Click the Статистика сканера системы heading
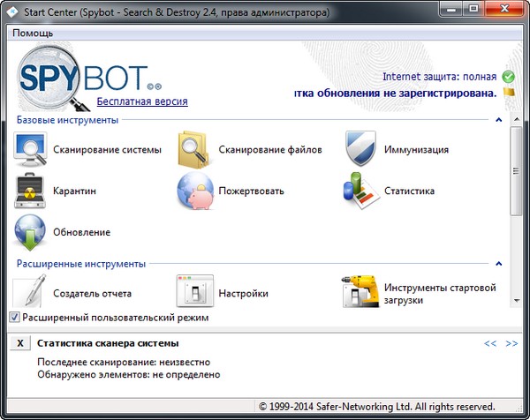Screen dimensions: 530x420 pyautogui.click(x=108, y=343)
